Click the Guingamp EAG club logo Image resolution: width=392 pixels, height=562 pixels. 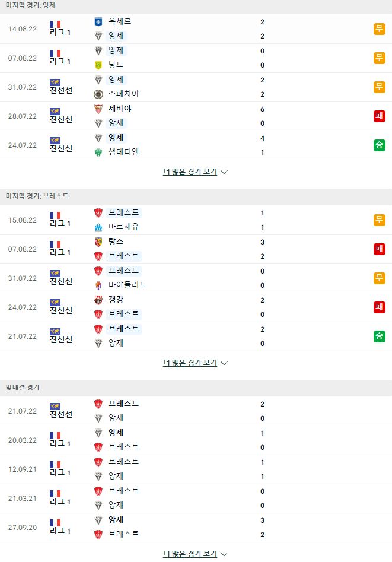pyautogui.click(x=98, y=300)
